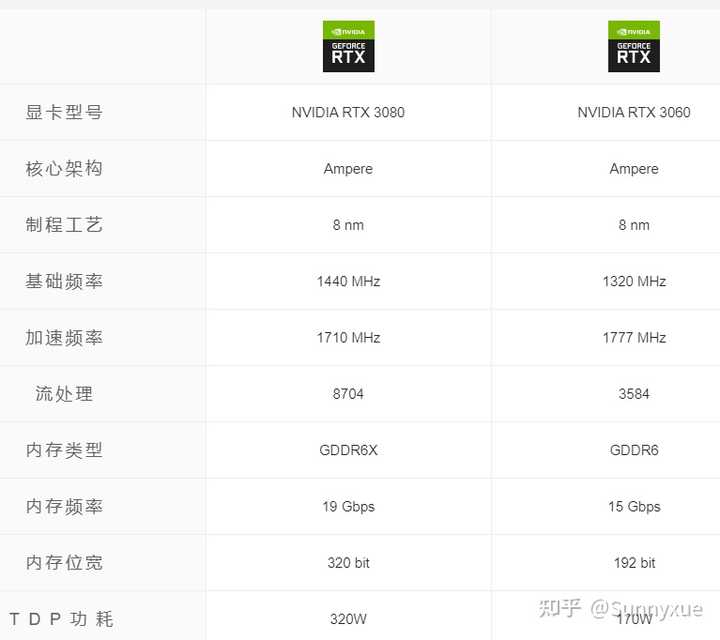The height and width of the screenshot is (640, 720).
Task: Click 8 nm in the RTX 3060 column
Action: coord(634,225)
